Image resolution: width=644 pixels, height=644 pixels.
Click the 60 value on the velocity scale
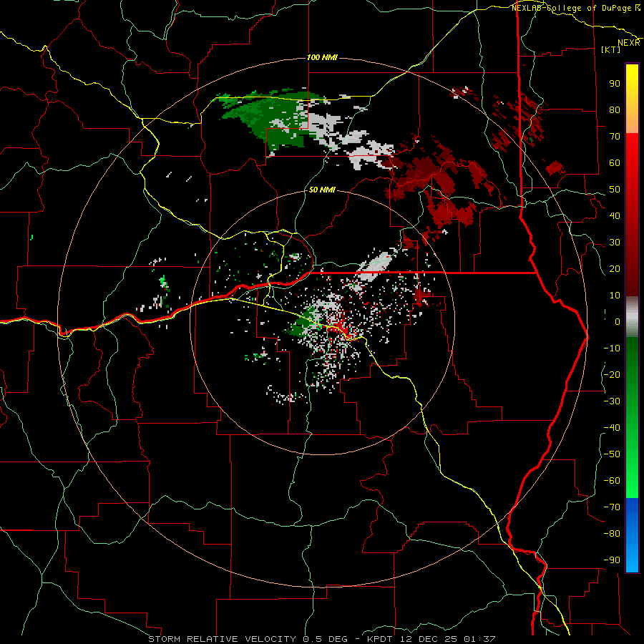click(x=615, y=162)
